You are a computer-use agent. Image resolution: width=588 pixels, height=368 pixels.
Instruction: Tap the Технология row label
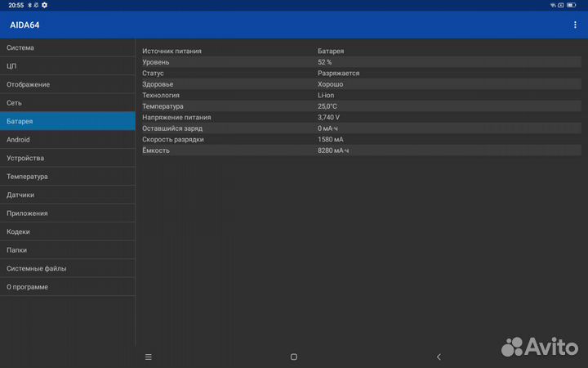(x=161, y=96)
